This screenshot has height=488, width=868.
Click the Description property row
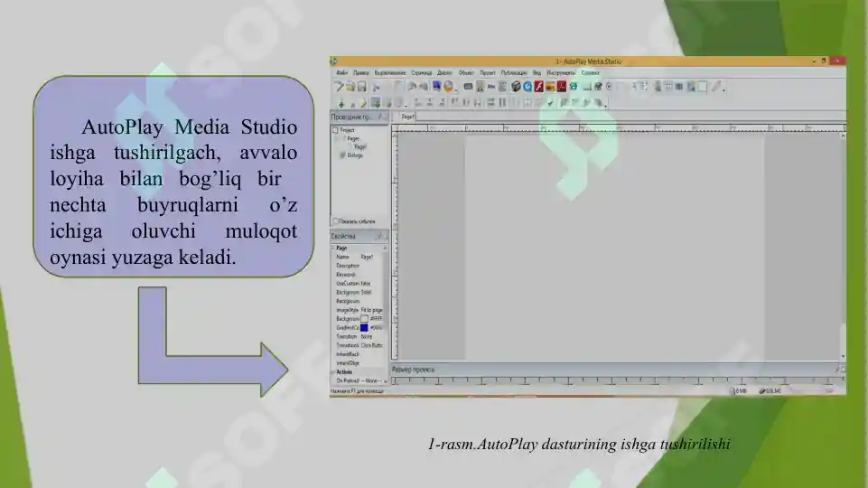[x=359, y=266]
